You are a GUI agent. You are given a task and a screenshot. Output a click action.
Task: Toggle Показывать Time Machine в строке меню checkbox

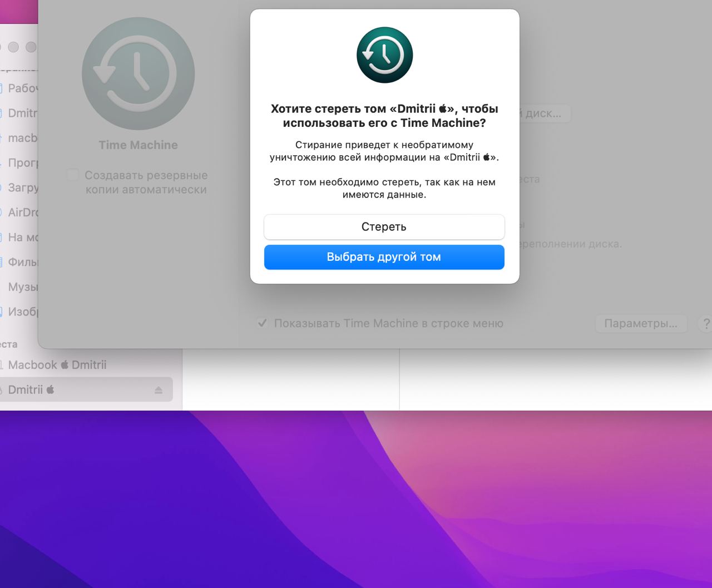tap(263, 323)
